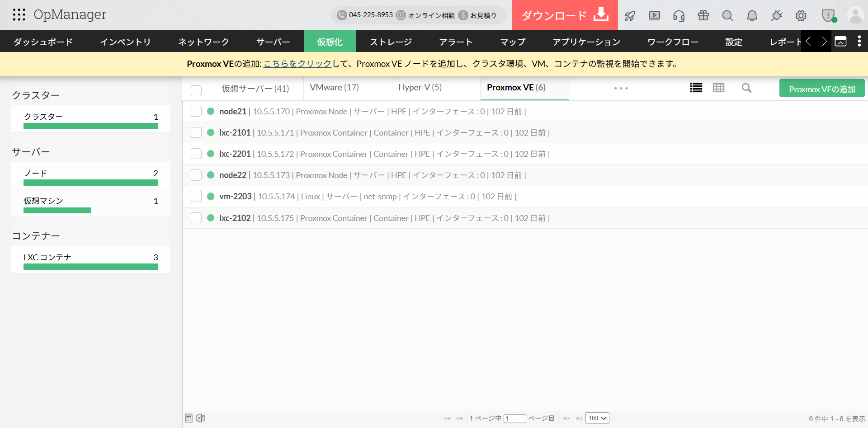The width and height of the screenshot is (868, 428).
Task: Switch to grid table view icon
Action: coord(718,88)
